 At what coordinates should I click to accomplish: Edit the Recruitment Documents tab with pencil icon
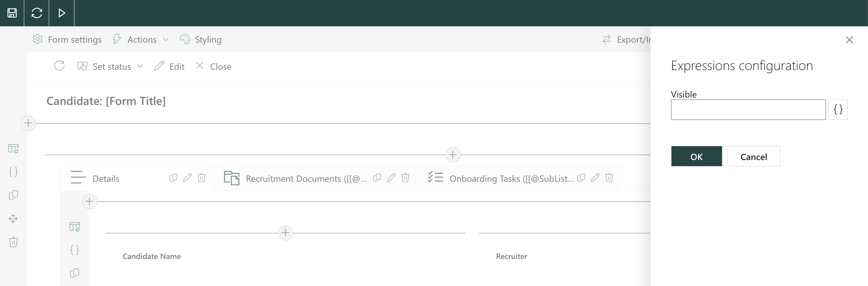point(391,178)
